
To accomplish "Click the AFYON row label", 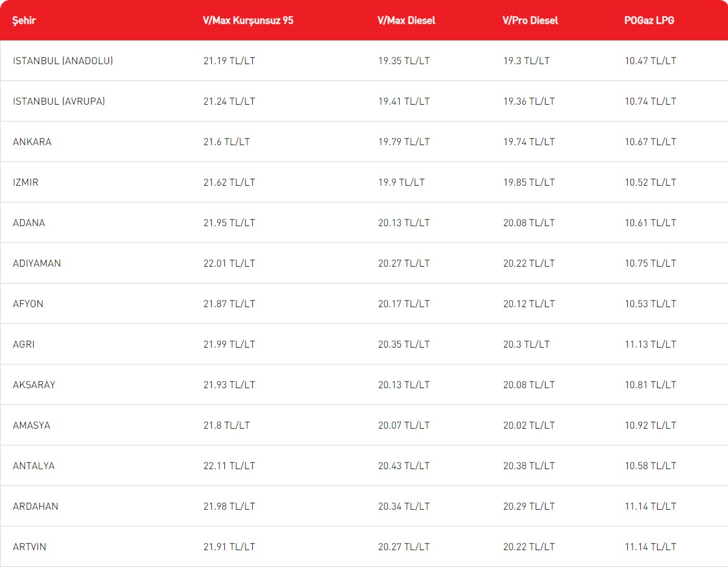I will pyautogui.click(x=28, y=304).
